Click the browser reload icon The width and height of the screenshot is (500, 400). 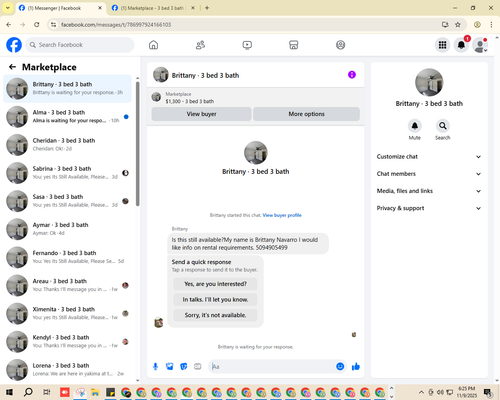coord(37,25)
